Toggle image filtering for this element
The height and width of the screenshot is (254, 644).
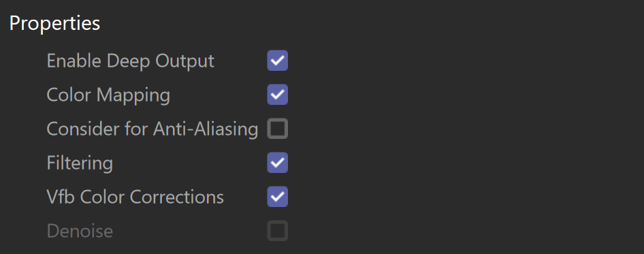click(x=278, y=163)
